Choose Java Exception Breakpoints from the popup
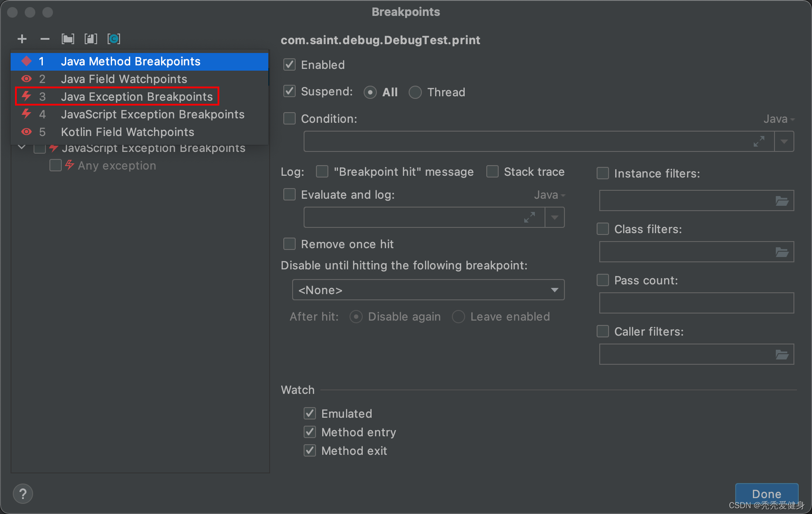812x514 pixels. (137, 97)
